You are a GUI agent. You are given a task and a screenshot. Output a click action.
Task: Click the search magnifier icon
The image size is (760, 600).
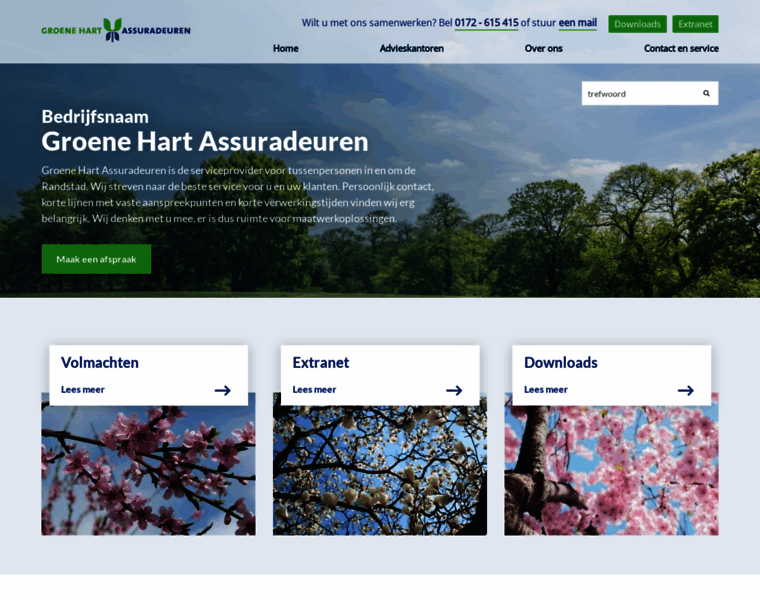pos(706,93)
